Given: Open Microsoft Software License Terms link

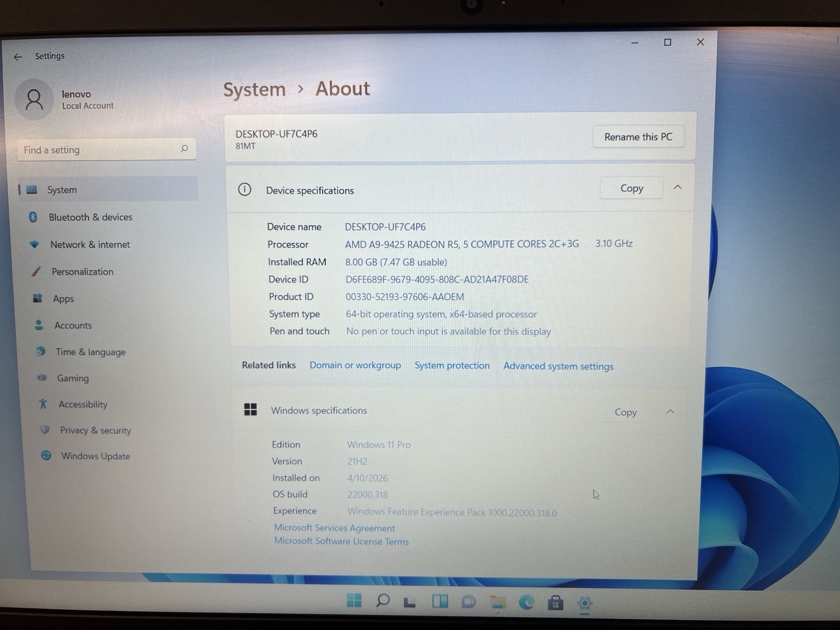Looking at the screenshot, I should point(341,541).
